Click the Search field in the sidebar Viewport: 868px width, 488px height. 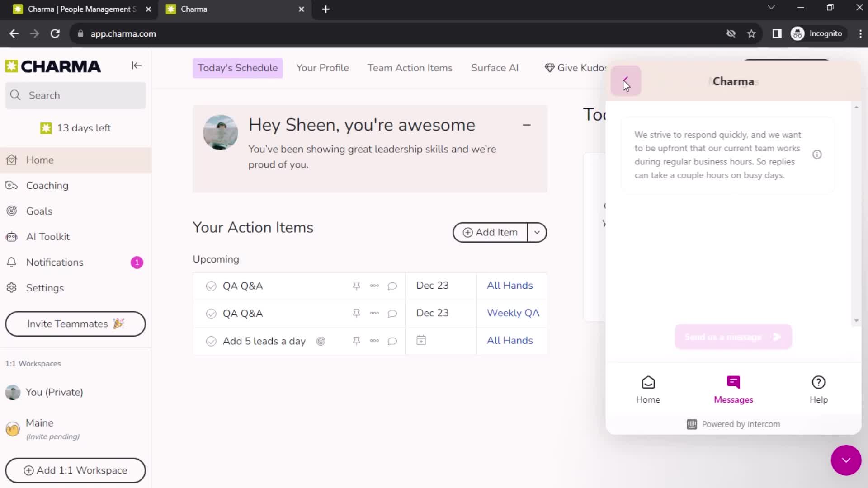[75, 95]
